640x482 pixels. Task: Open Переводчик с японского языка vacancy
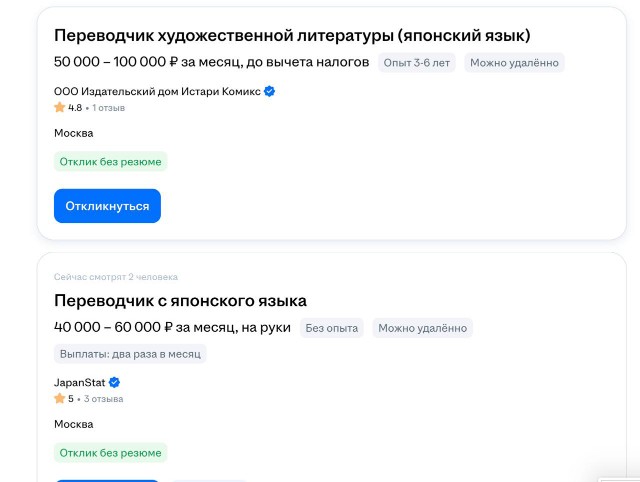click(x=180, y=301)
